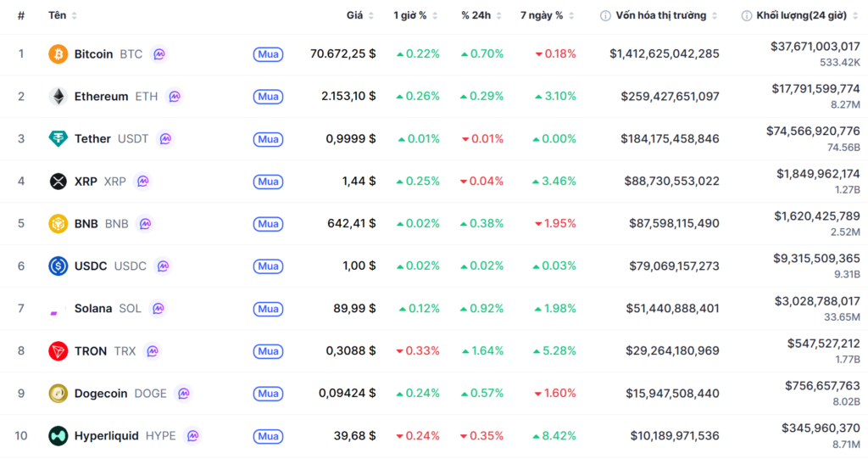868x459 pixels.
Task: Click the Mua button for Dogecoin
Action: 269,394
